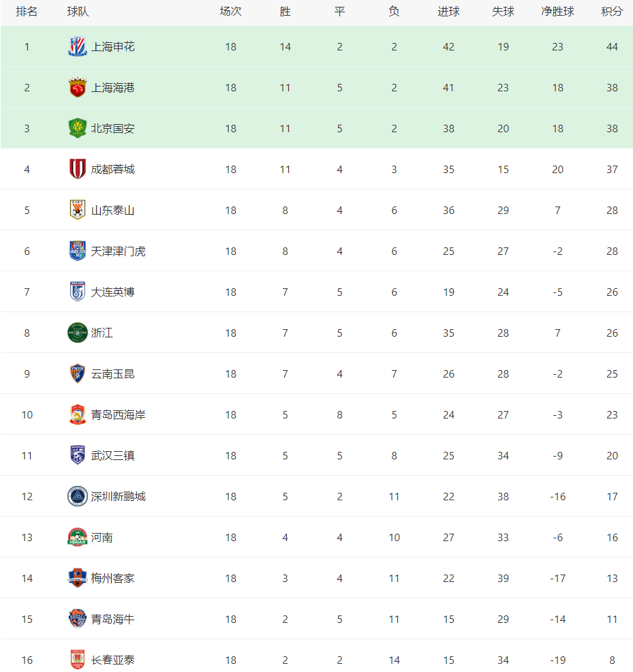The image size is (633, 672).
Task: Click the 青岛海牛 team row name
Action: tap(112, 620)
